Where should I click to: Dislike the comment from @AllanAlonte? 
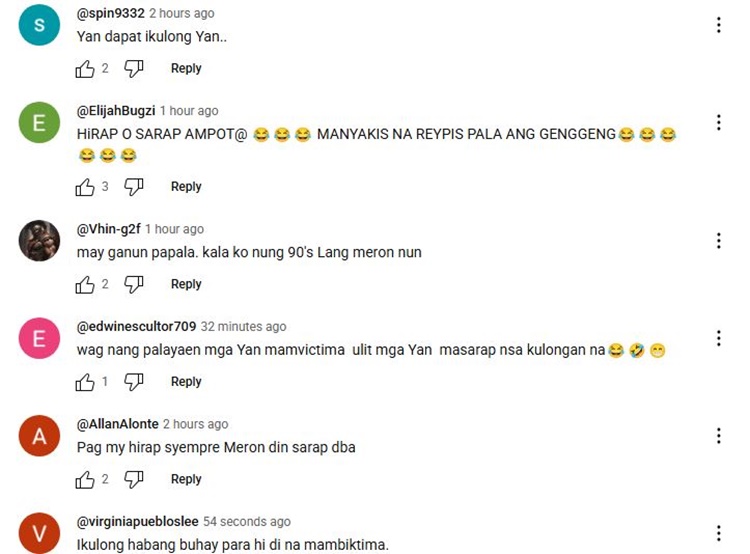[134, 480]
